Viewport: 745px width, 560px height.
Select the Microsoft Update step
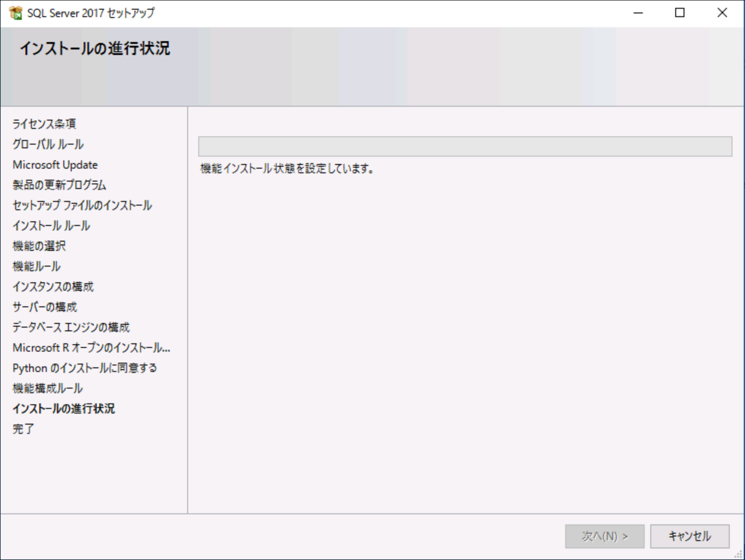[55, 164]
